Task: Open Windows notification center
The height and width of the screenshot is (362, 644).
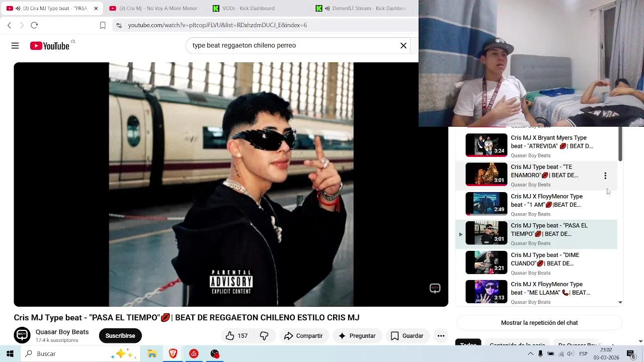Action: 630,354
